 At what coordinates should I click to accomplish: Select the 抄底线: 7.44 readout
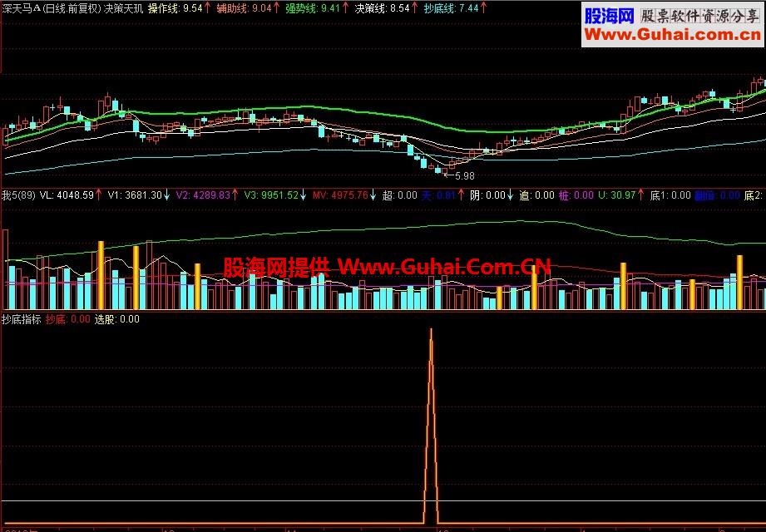pyautogui.click(x=452, y=8)
